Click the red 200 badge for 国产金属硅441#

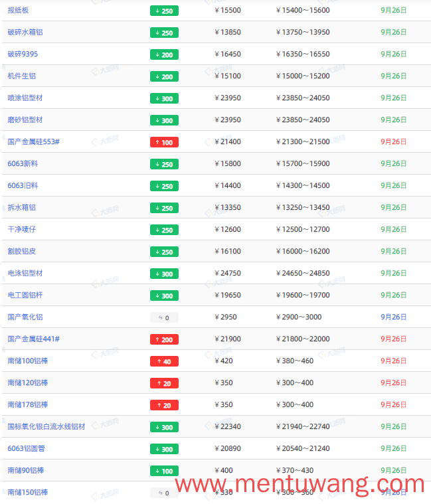164,339
